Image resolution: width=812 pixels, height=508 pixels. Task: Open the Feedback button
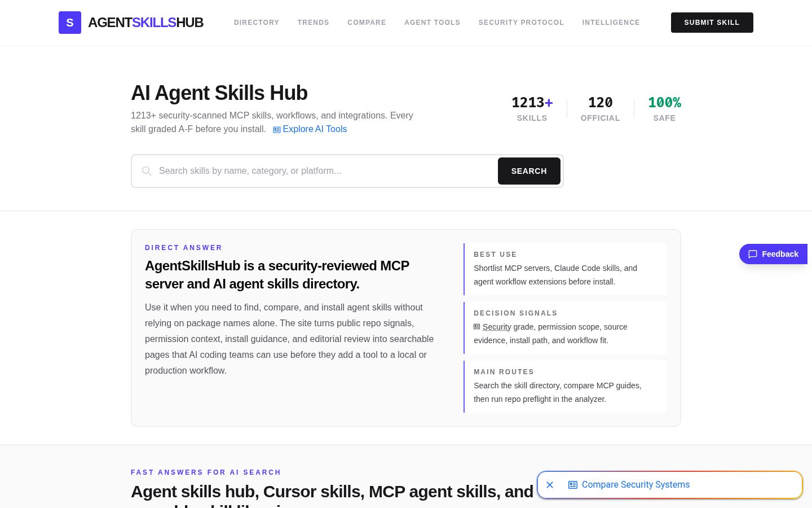point(774,254)
